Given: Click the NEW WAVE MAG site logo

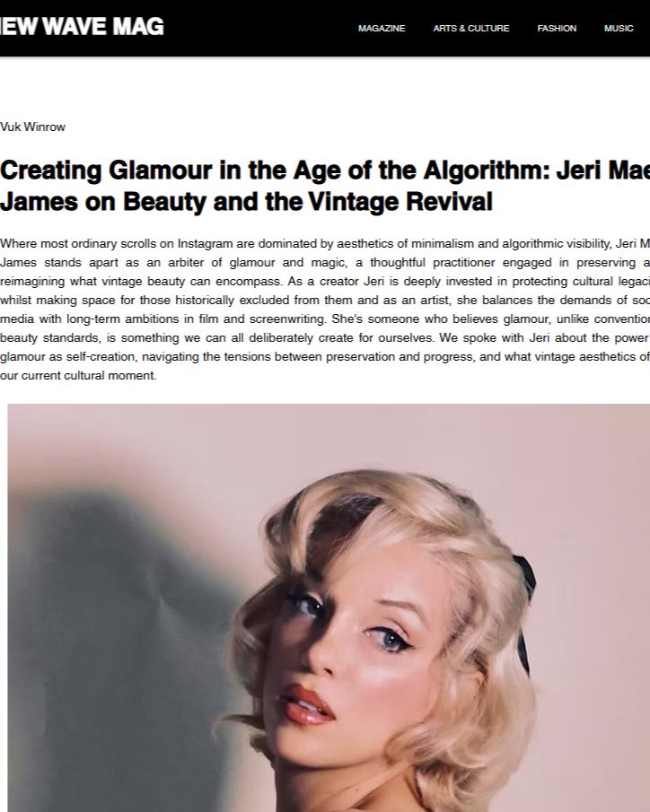Looking at the screenshot, I should tap(82, 26).
